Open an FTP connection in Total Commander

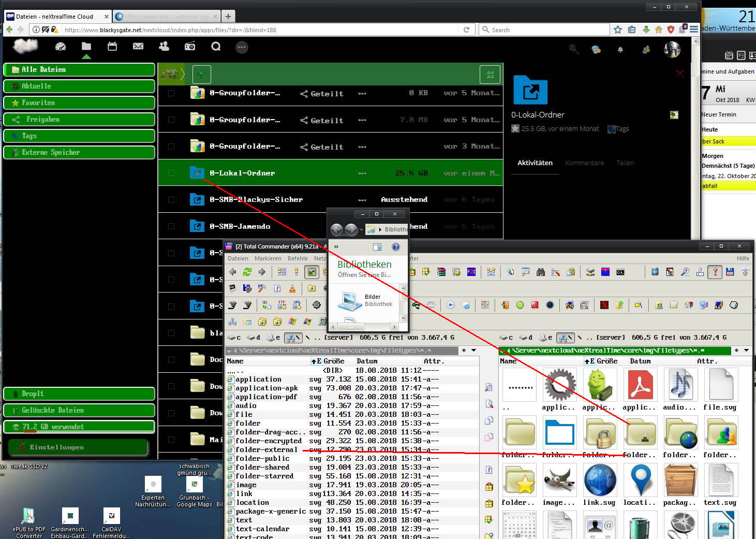coord(281,305)
